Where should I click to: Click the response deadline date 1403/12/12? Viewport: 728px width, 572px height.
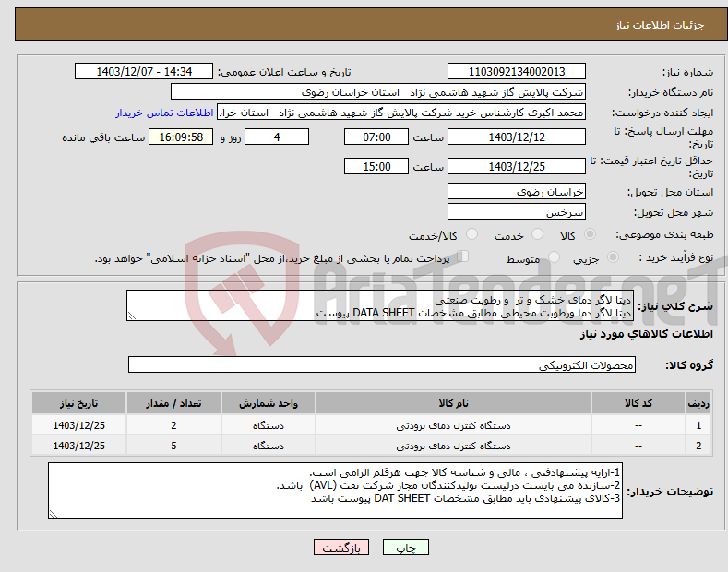517,137
